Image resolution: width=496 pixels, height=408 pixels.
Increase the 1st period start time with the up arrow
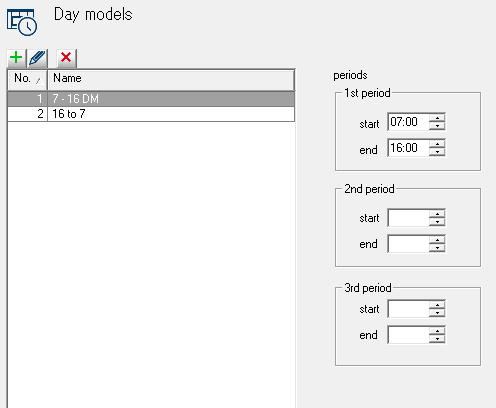(437, 118)
